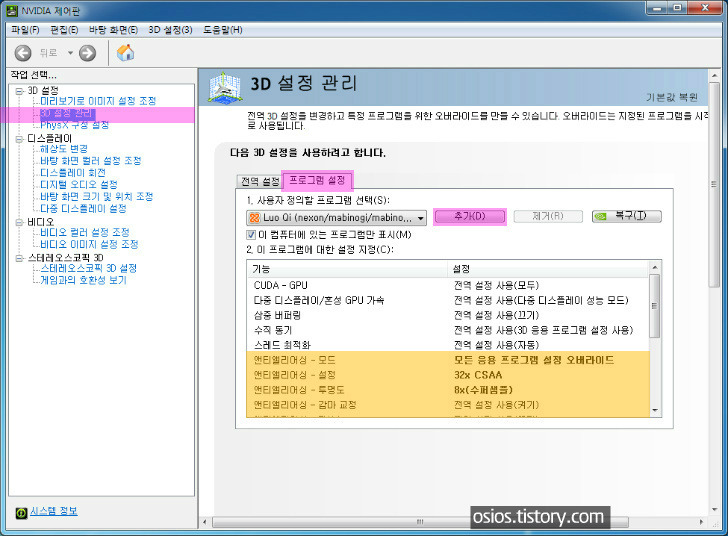Select 디스플레이 회전 item
728x536 pixels.
coord(73,173)
